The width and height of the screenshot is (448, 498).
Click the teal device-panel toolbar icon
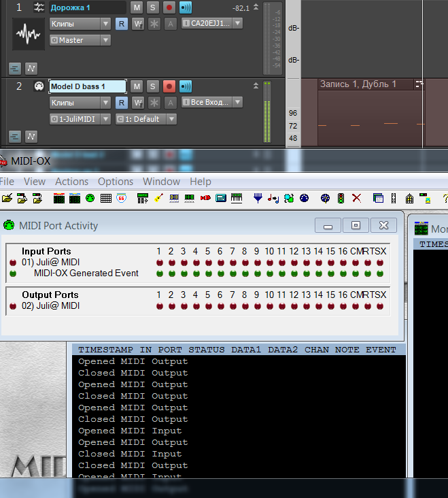pos(221,198)
